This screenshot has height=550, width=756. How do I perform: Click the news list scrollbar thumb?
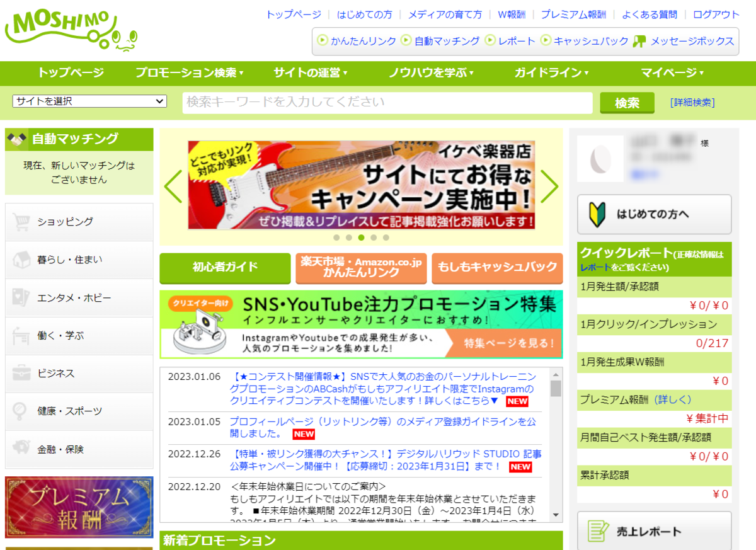(x=556, y=388)
